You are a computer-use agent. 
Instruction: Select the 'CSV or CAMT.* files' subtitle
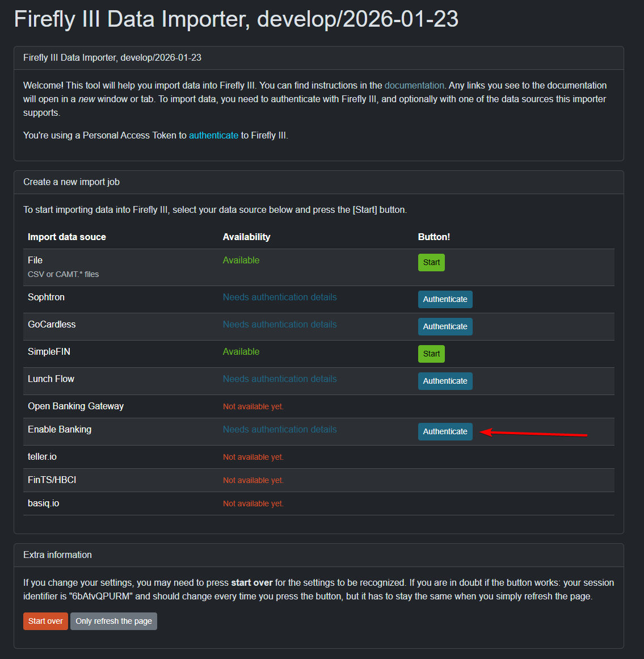64,274
